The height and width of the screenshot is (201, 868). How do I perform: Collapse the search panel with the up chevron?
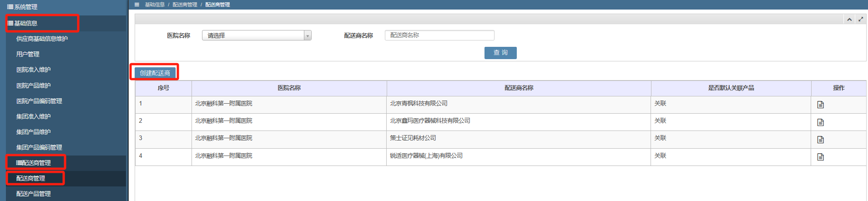(849, 19)
